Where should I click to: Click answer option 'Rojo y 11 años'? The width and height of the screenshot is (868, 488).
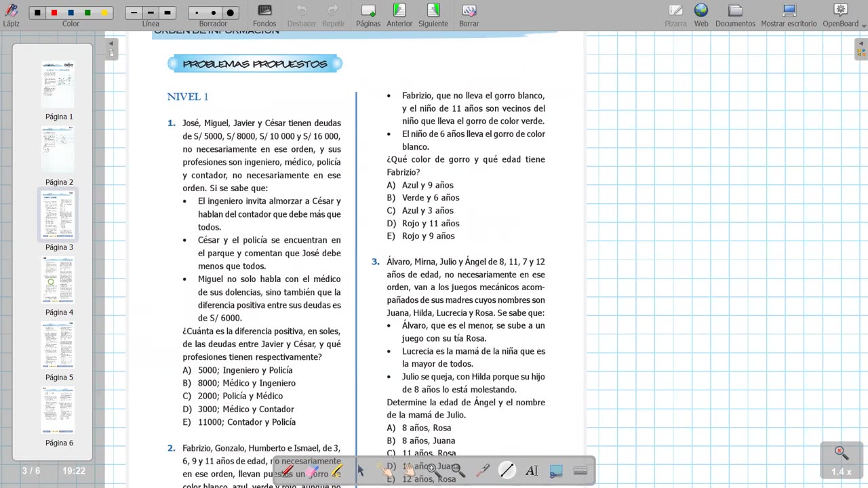[x=431, y=224]
